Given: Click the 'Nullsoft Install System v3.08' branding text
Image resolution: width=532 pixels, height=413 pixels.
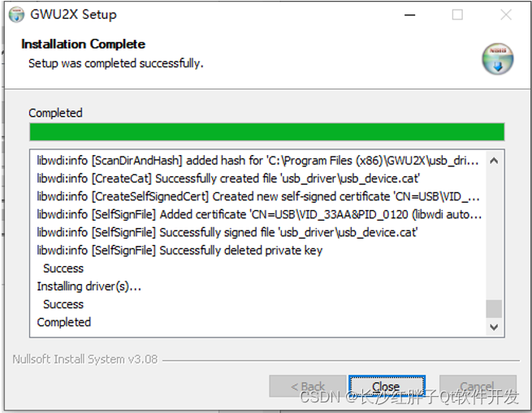Looking at the screenshot, I should (85, 359).
